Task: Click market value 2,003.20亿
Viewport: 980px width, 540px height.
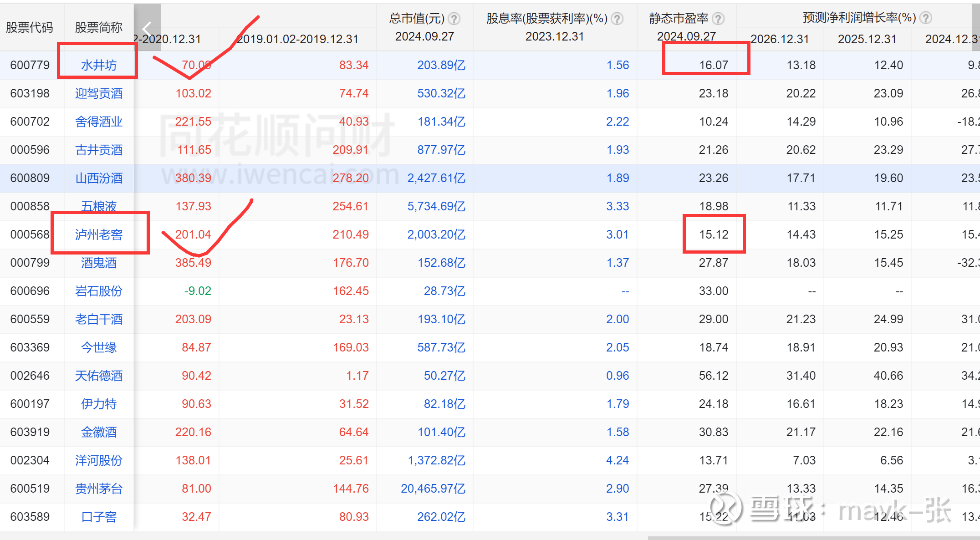Action: coord(436,234)
